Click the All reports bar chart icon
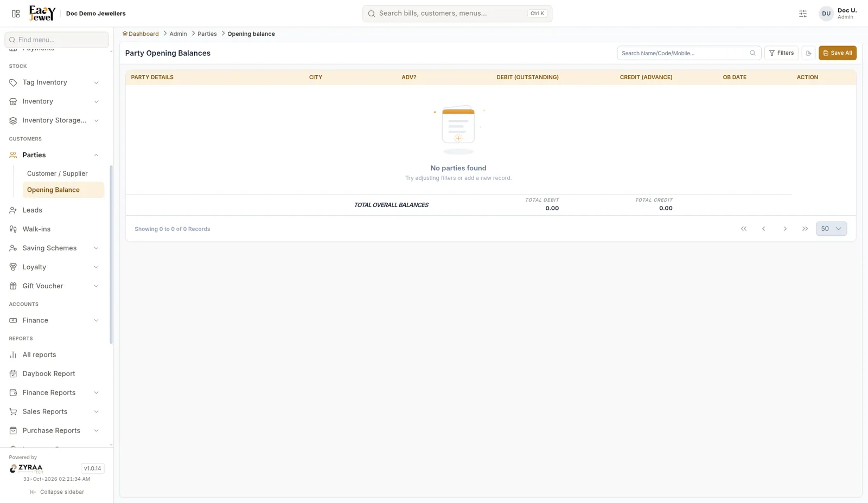Viewport: 868px width, 503px height. point(13,355)
